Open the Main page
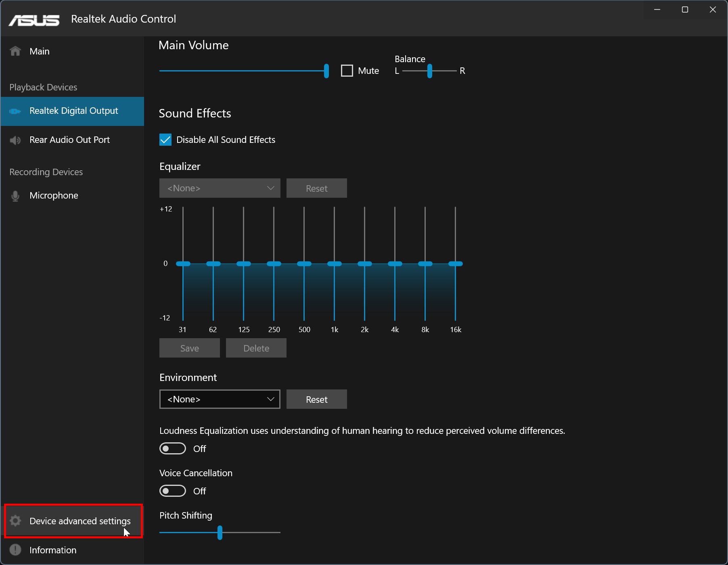Image resolution: width=728 pixels, height=565 pixels. 73,51
